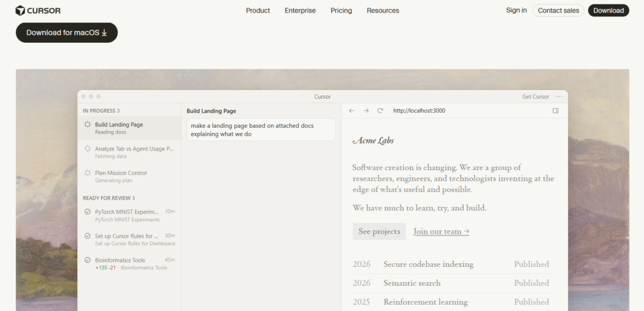Click Published status for Semantic search

(x=531, y=283)
